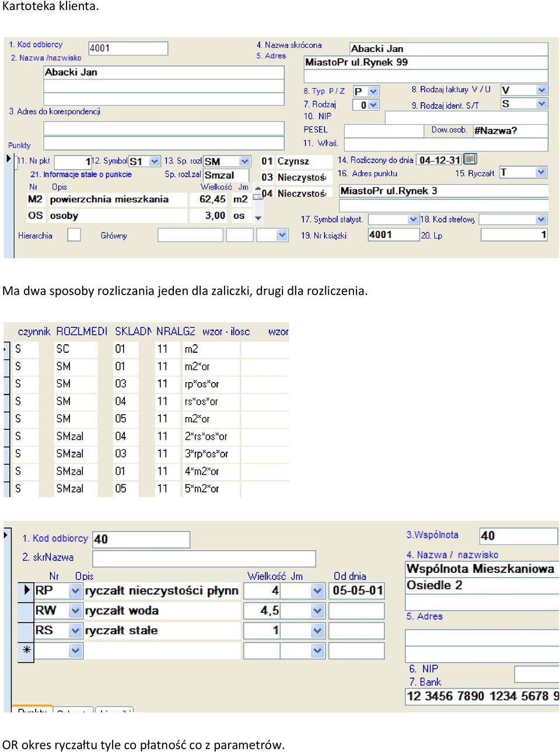The width and height of the screenshot is (560, 752).
Task: Open the Symbol dropdown showing S1
Action: pos(155,161)
